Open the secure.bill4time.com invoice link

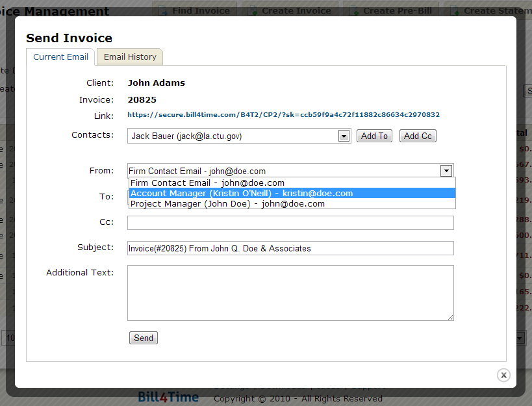(x=283, y=114)
